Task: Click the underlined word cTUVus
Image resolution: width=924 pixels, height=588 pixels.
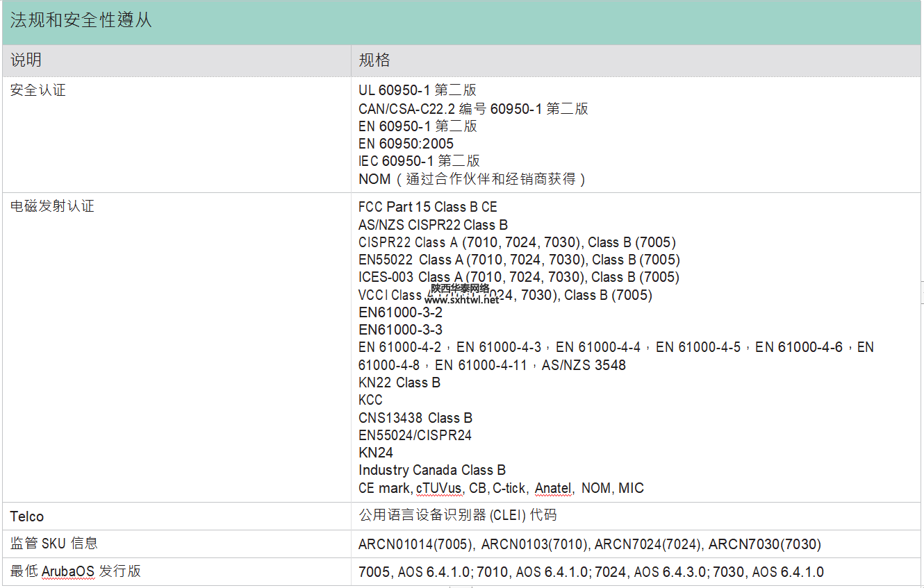Action: click(439, 488)
